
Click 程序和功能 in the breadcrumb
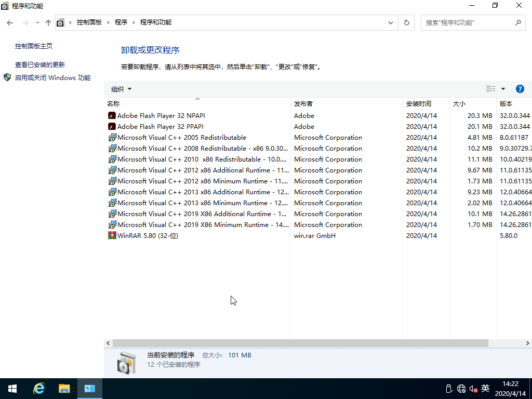(156, 22)
